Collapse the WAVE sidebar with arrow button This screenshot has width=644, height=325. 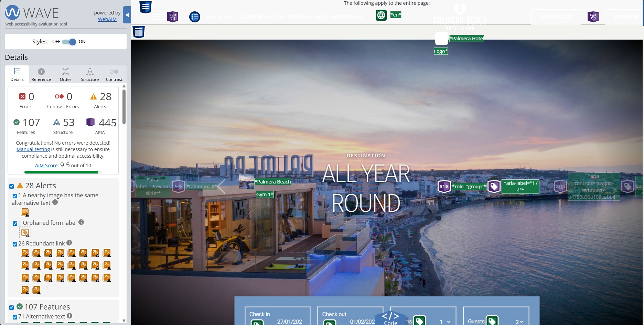pyautogui.click(x=127, y=15)
